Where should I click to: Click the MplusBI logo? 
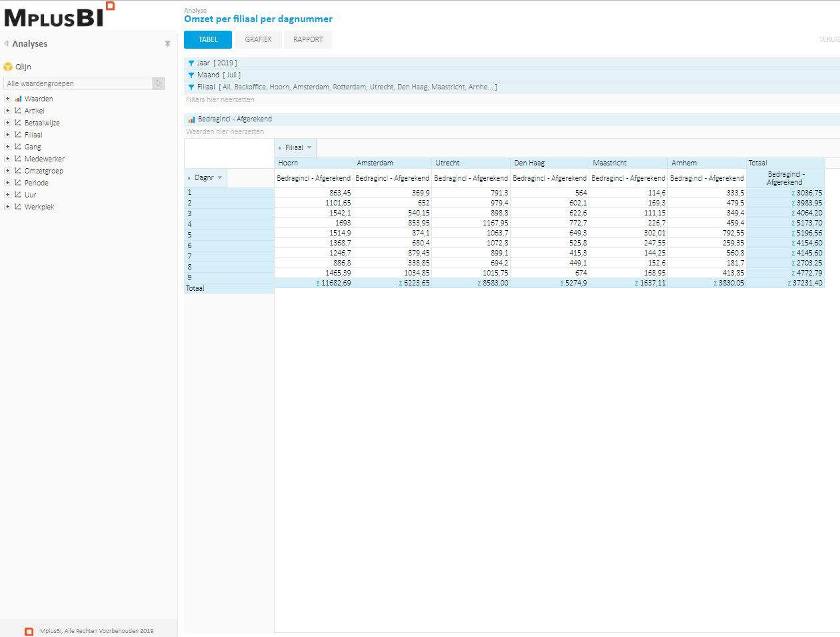point(59,15)
